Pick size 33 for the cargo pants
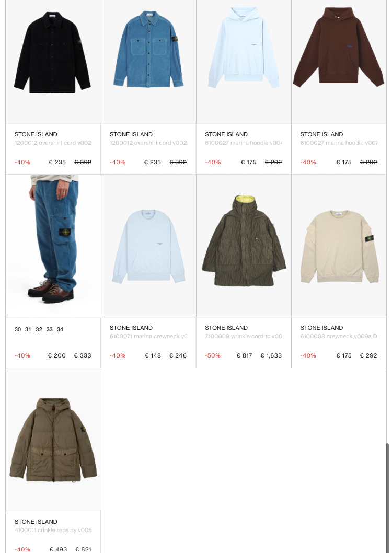 49,329
